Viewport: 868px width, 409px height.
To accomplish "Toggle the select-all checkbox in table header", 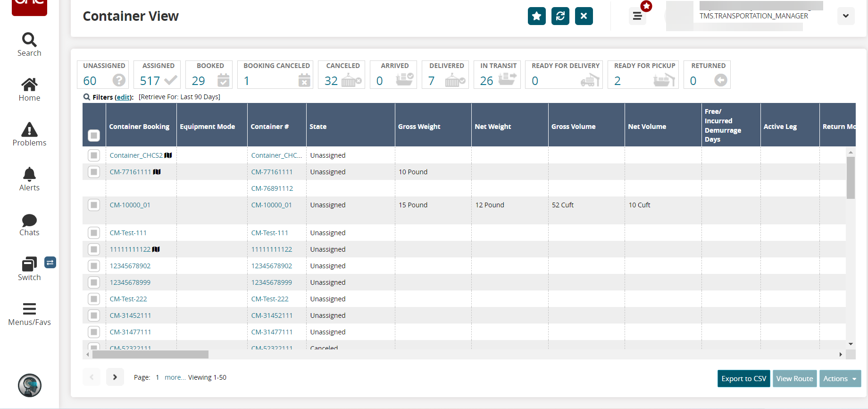I will click(94, 136).
